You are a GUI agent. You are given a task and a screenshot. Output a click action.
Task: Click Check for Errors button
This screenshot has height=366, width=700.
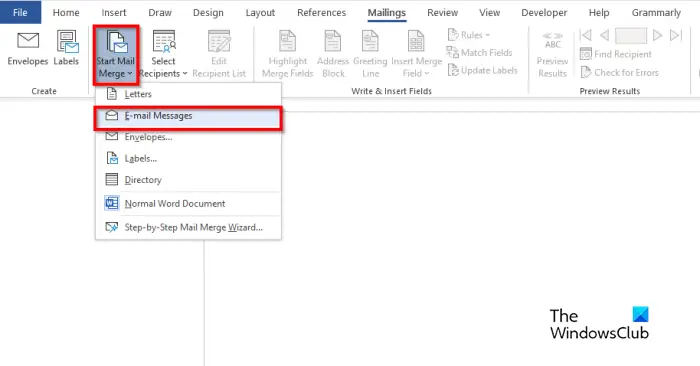click(x=620, y=72)
